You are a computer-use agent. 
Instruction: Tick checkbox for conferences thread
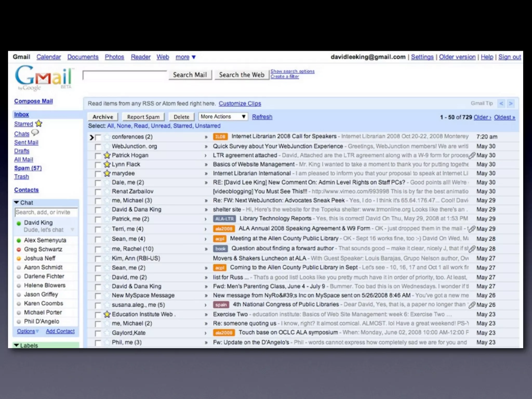click(x=98, y=137)
